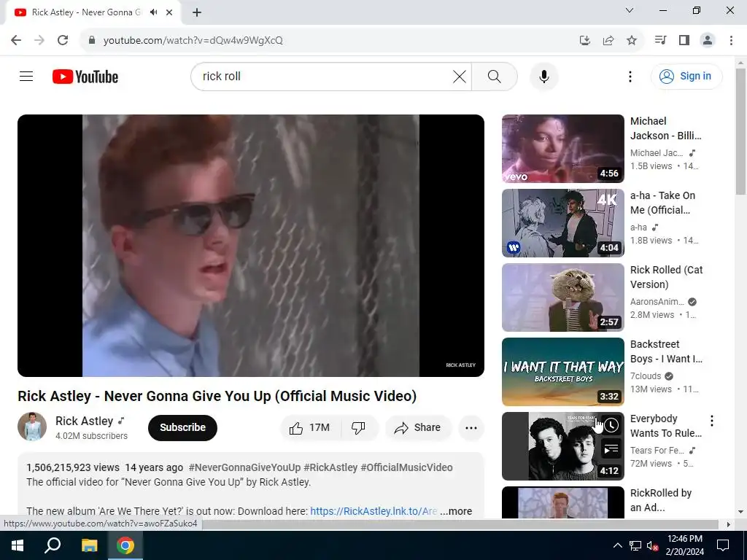This screenshot has width=747, height=560.
Task: Dislike the video with thumbs down
Action: point(359,427)
